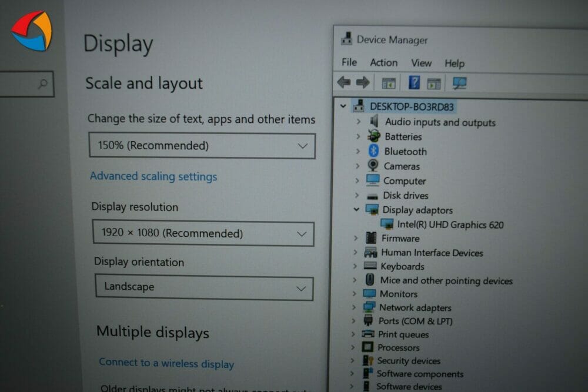
Task: Click the Cameras webcam icon
Action: pos(373,165)
